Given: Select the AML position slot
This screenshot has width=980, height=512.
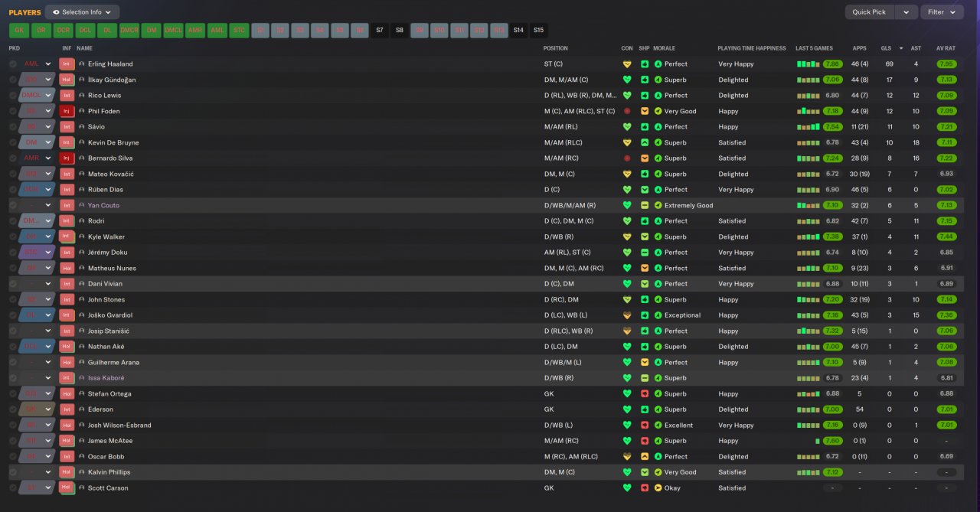Looking at the screenshot, I should (x=217, y=31).
